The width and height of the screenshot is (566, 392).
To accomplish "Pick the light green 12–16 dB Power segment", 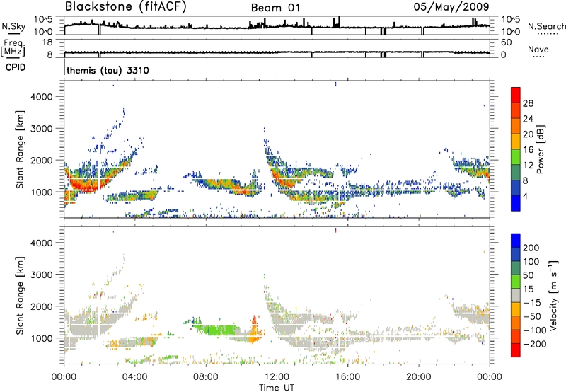I will tap(516, 157).
